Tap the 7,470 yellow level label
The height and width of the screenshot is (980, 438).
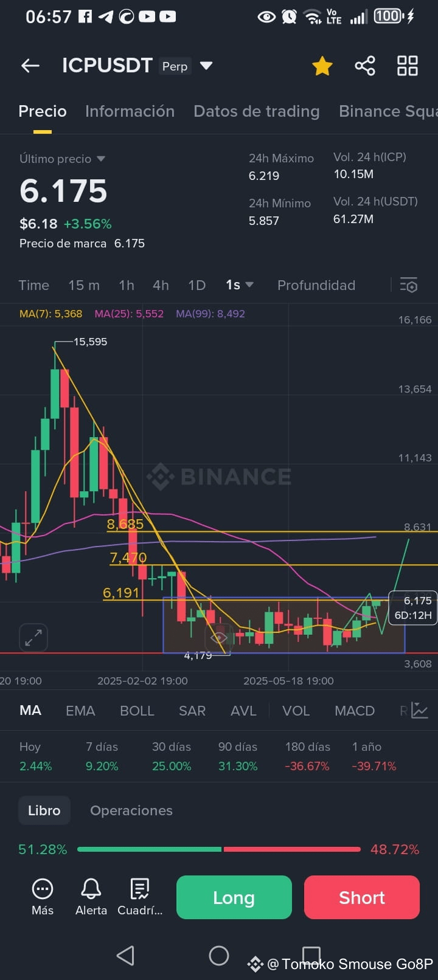click(x=128, y=557)
